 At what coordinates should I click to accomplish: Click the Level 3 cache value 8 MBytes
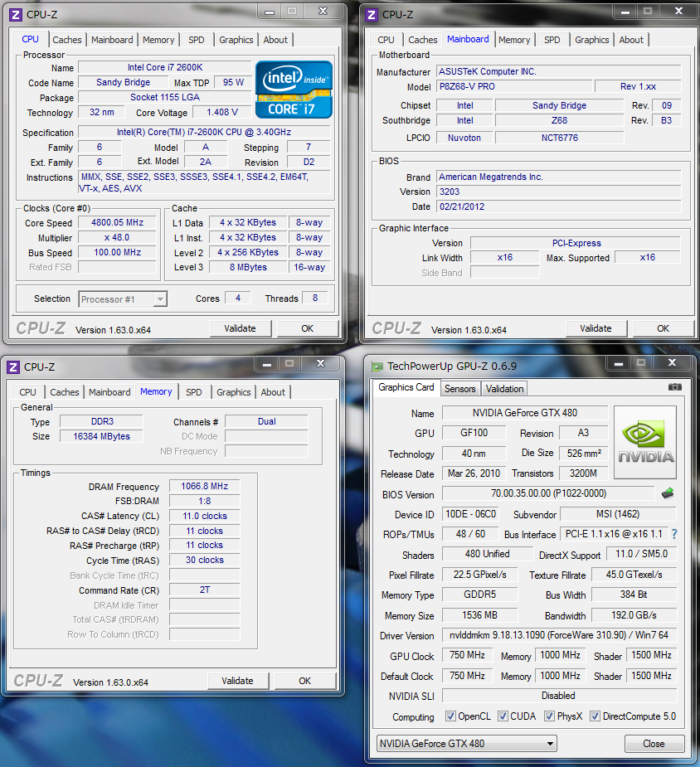pos(248,267)
